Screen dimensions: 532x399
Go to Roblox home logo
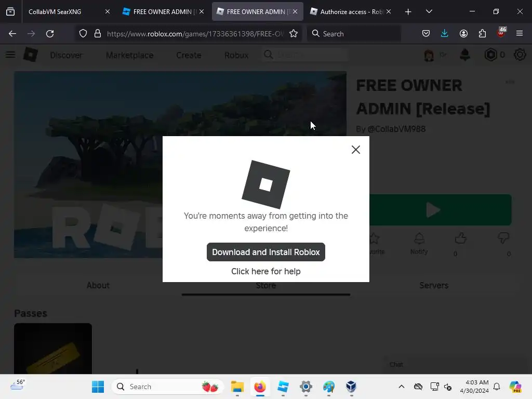click(x=31, y=55)
